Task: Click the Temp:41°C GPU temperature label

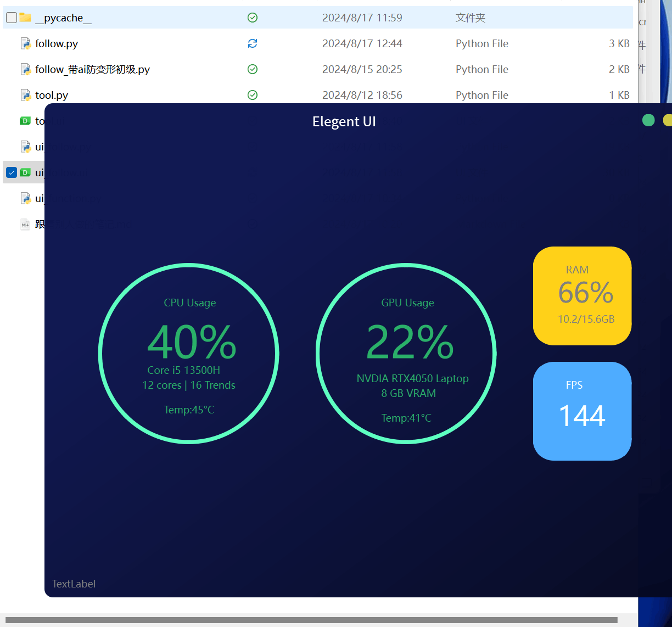Action: 406,418
